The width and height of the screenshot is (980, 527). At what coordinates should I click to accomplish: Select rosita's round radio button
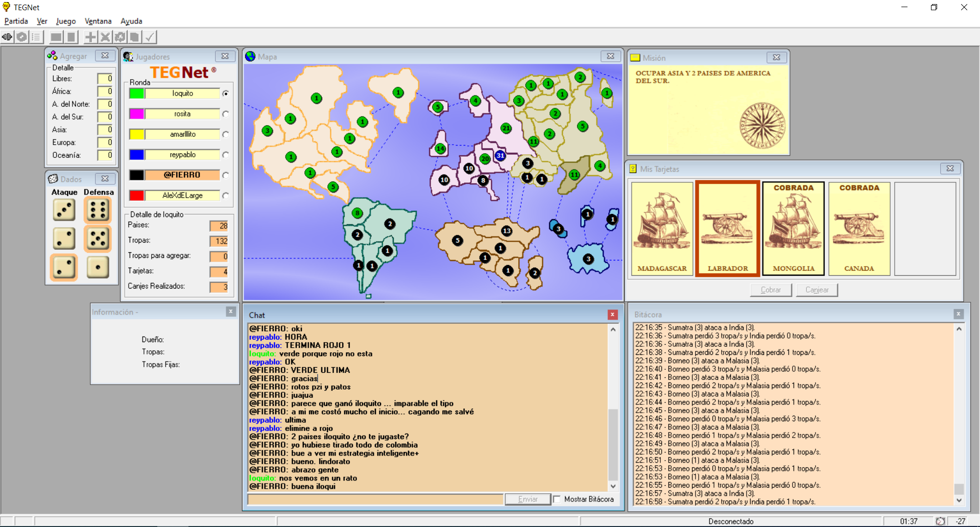pos(225,114)
